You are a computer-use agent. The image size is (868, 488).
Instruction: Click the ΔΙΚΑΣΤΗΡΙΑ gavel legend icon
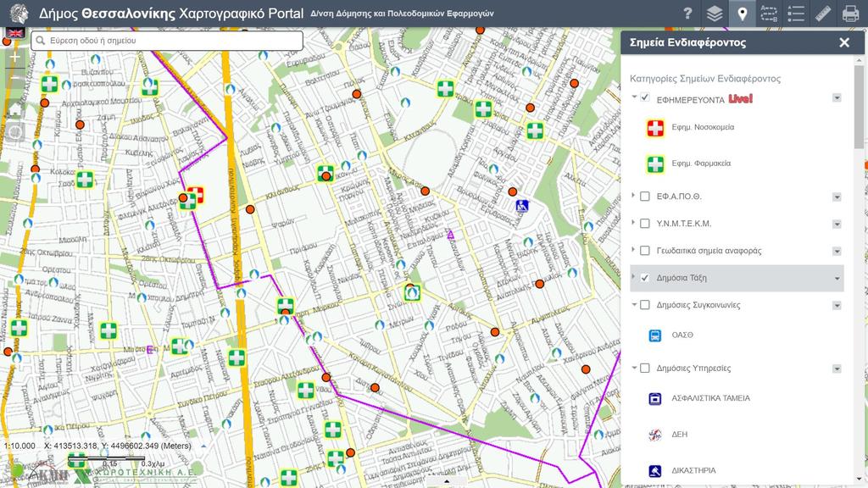(x=655, y=471)
